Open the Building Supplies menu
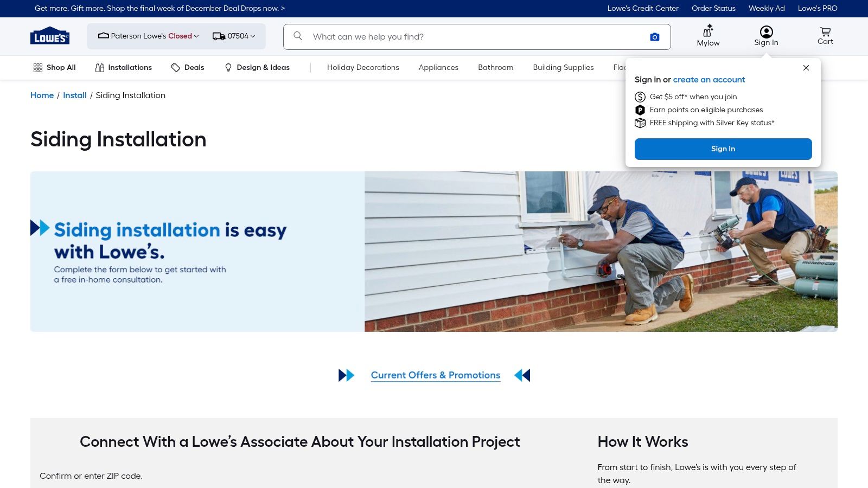This screenshot has height=488, width=868. (x=563, y=67)
